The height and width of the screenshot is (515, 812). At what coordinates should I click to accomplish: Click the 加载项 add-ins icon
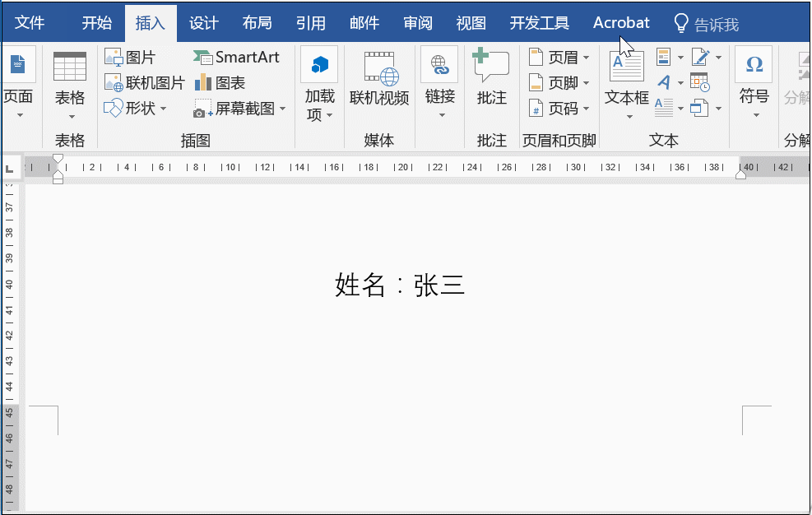[x=319, y=65]
